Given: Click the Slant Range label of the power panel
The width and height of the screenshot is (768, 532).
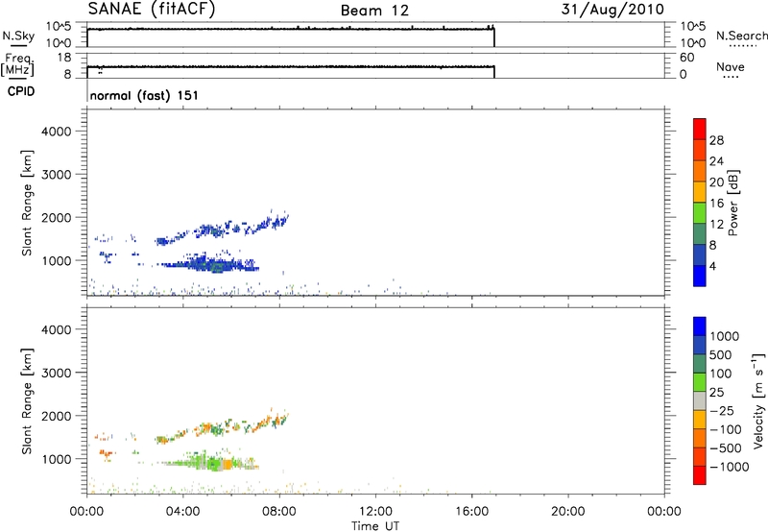Looking at the screenshot, I should tap(27, 203).
